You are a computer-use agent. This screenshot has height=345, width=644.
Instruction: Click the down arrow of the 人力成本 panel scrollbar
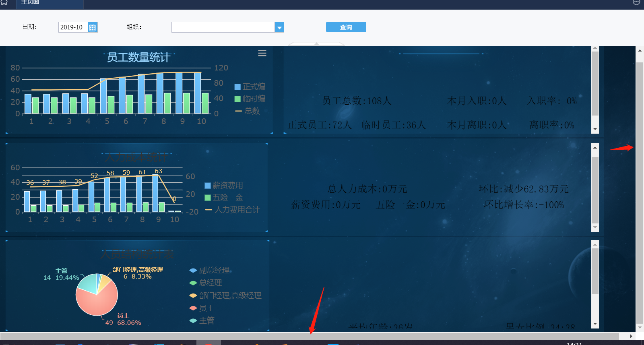tap(595, 227)
